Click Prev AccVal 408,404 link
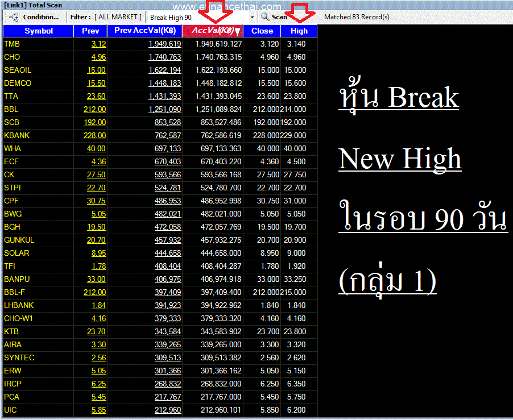Screen dimensions: 513x420 168,266
